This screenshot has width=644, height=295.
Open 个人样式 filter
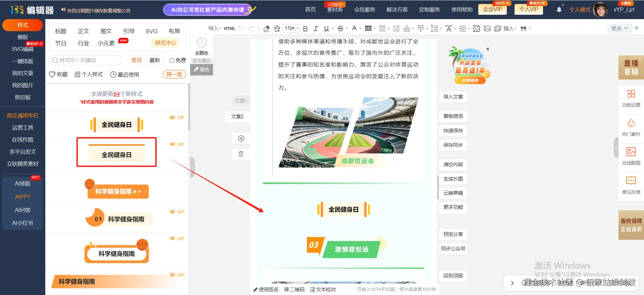point(89,74)
